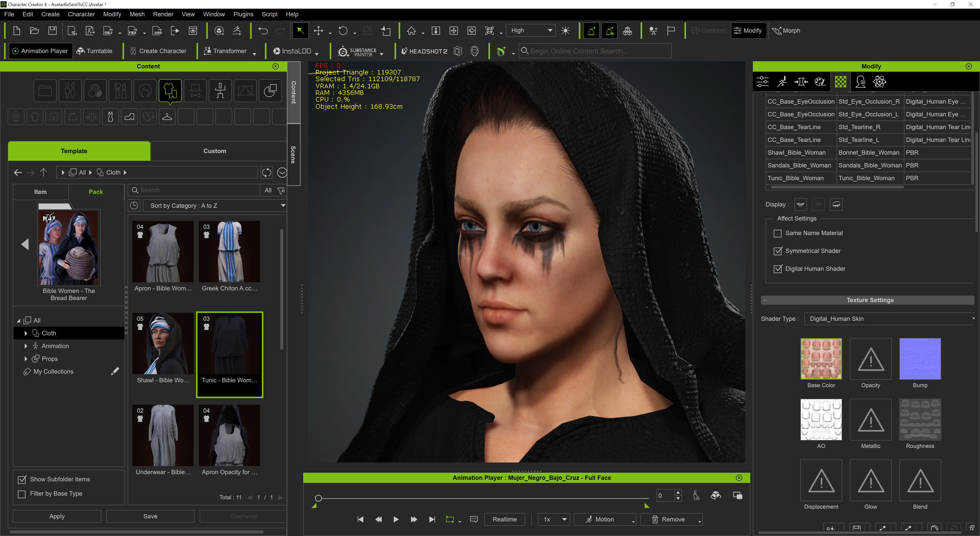Go back in content navigation
The width and height of the screenshot is (980, 536).
(18, 173)
